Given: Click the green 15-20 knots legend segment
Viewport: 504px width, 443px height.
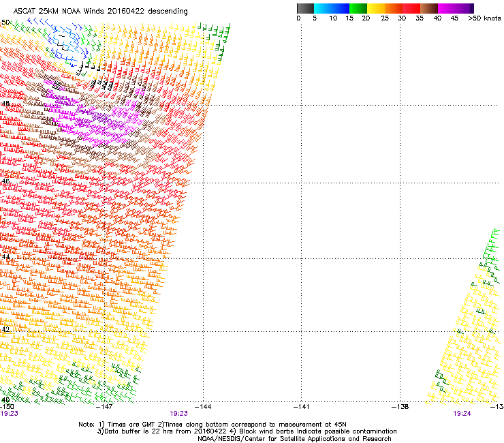Looking at the screenshot, I should (358, 8).
